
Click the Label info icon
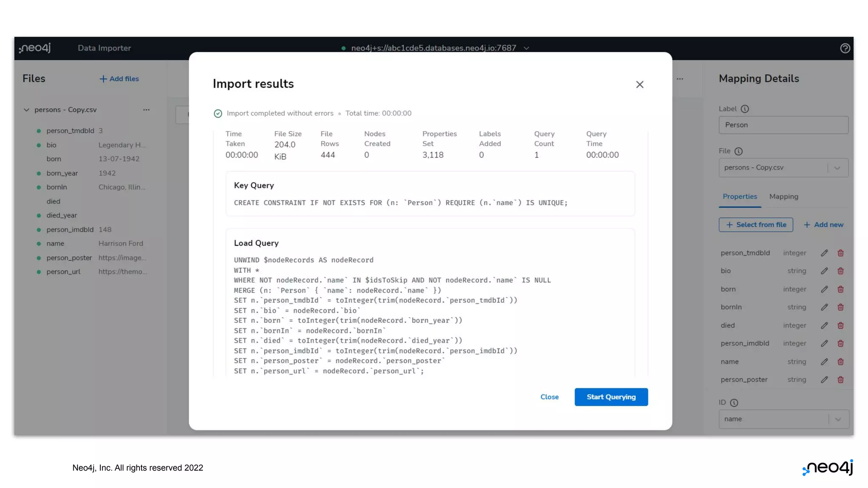tap(745, 109)
